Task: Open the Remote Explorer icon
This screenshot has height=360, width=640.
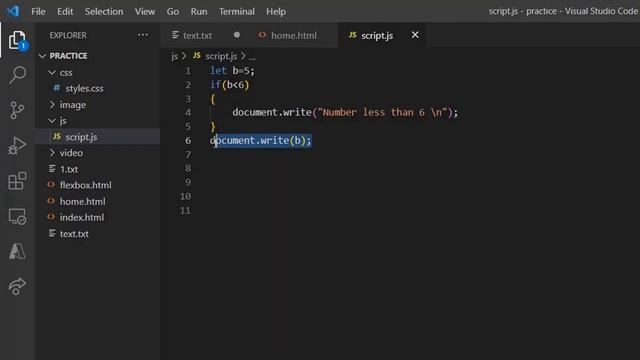Action: click(17, 216)
